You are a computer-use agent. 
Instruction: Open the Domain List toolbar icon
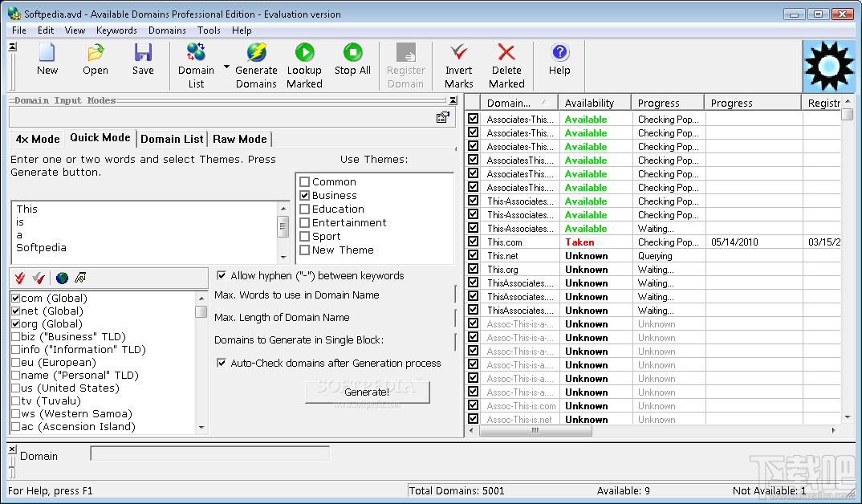click(x=196, y=53)
